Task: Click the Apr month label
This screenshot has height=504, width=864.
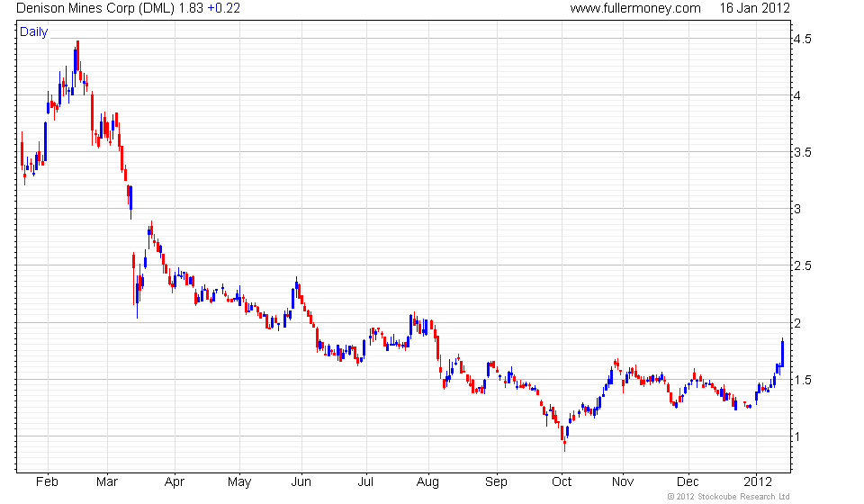Action: point(174,482)
